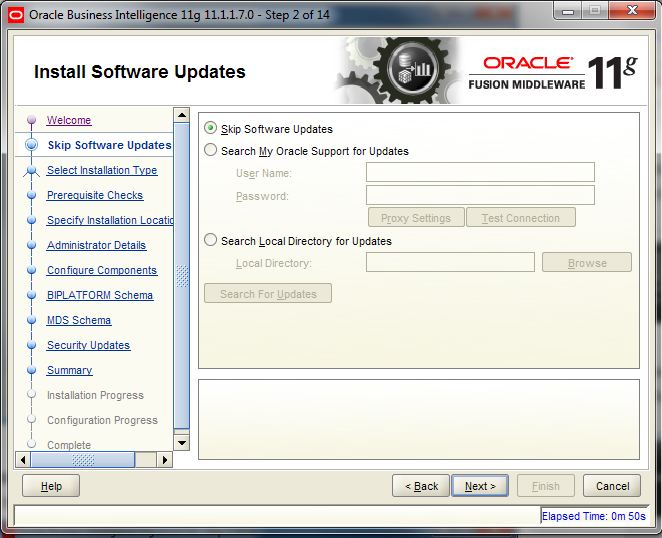Image resolution: width=662 pixels, height=538 pixels.
Task: Open the MDS Schema step
Action: [79, 320]
